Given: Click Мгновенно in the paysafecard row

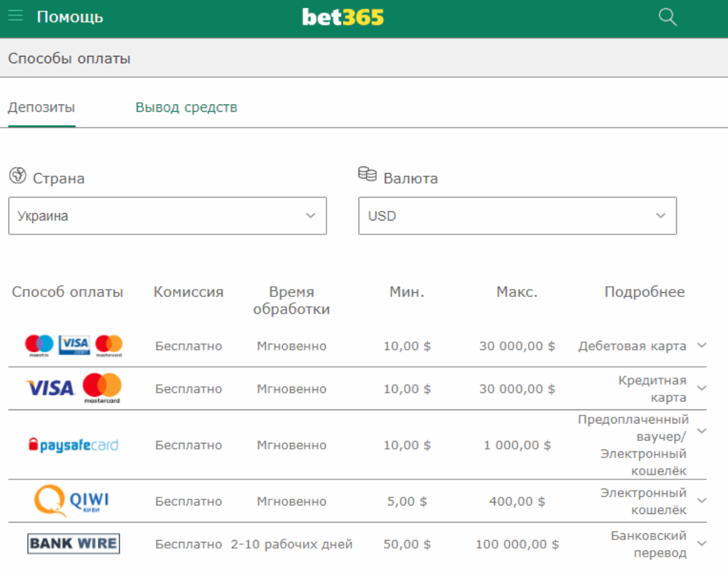Looking at the screenshot, I should tap(292, 445).
